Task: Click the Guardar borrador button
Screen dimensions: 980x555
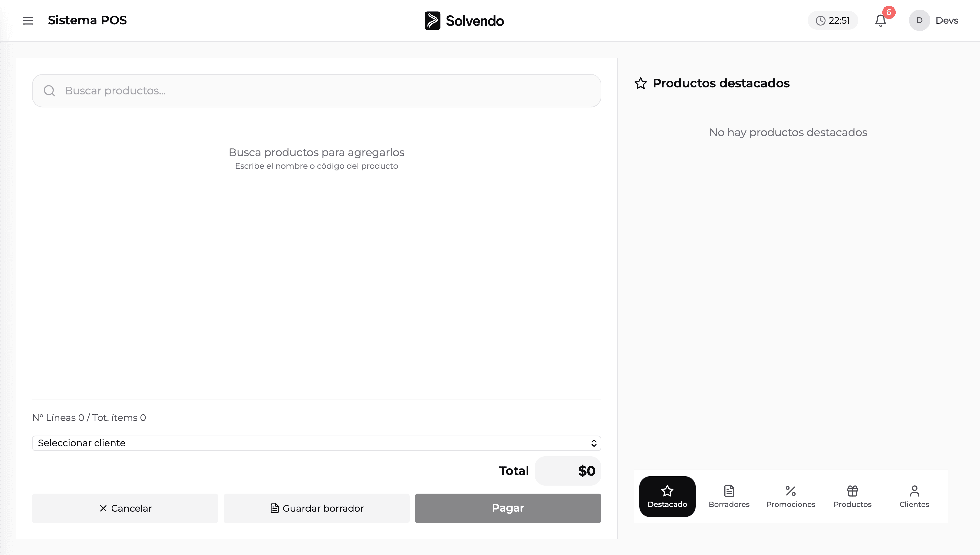Action: [x=317, y=508]
